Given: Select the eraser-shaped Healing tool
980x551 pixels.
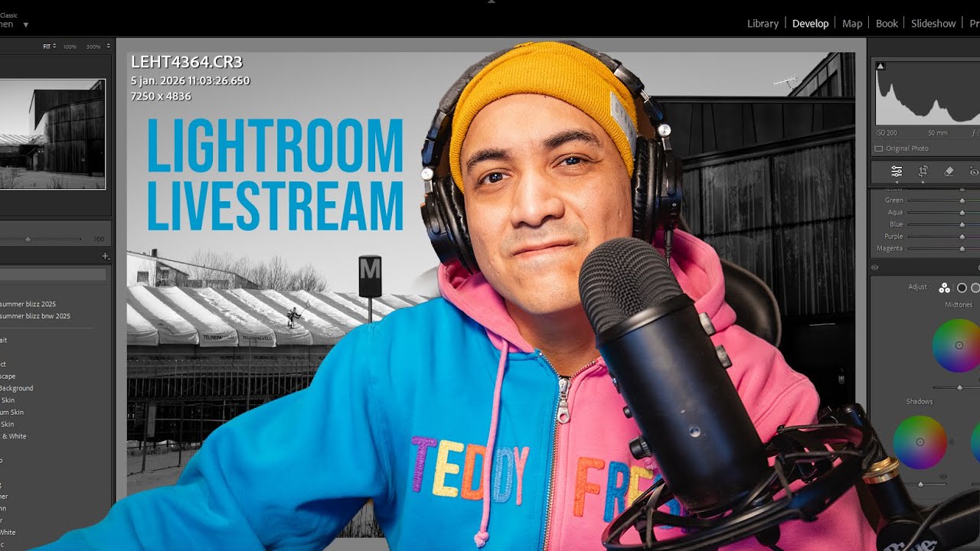Looking at the screenshot, I should tap(949, 171).
